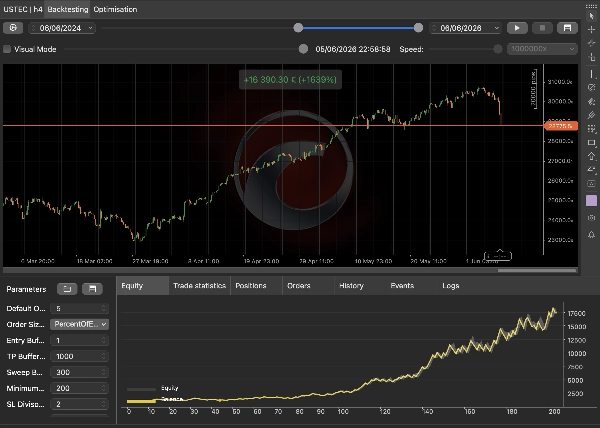Image resolution: width=600 pixels, height=428 pixels.
Task: Save parameters with the disk icon
Action: (93, 289)
